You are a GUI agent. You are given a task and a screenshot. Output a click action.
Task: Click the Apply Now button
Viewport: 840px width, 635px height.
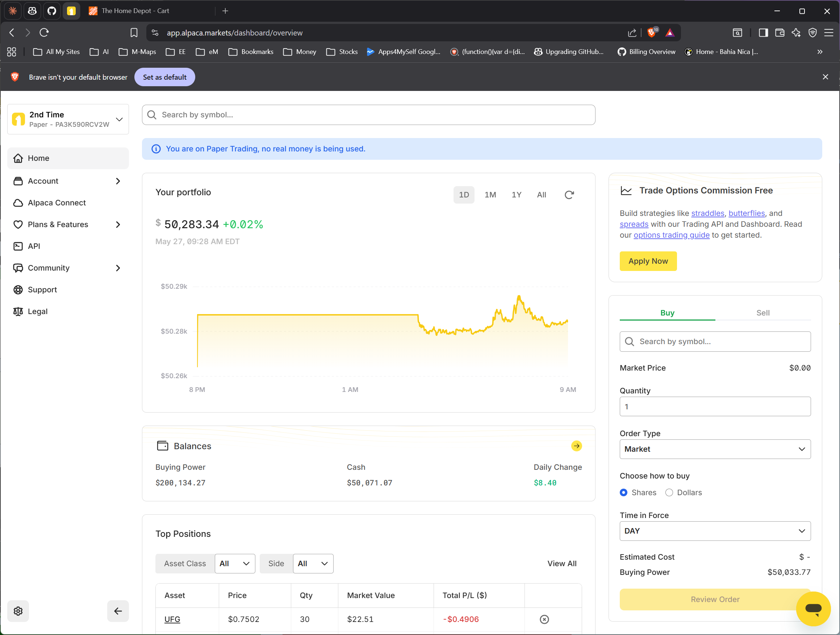coord(648,261)
